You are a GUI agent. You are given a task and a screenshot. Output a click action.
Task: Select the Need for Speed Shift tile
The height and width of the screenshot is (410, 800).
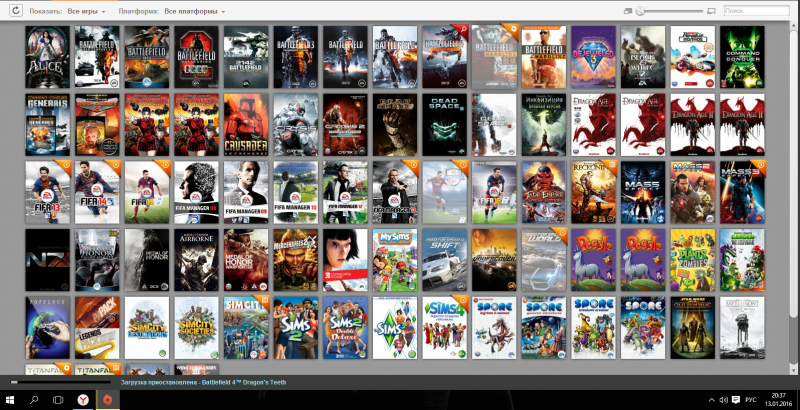(444, 260)
